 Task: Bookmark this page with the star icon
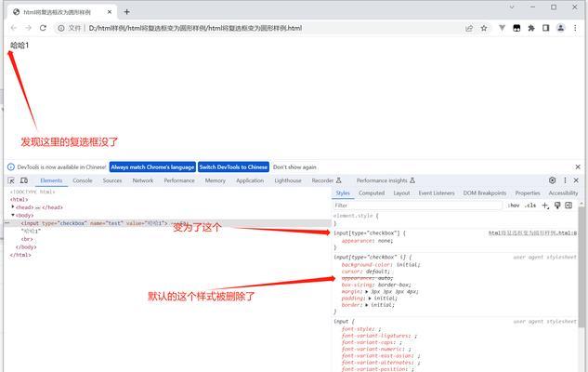[x=484, y=28]
